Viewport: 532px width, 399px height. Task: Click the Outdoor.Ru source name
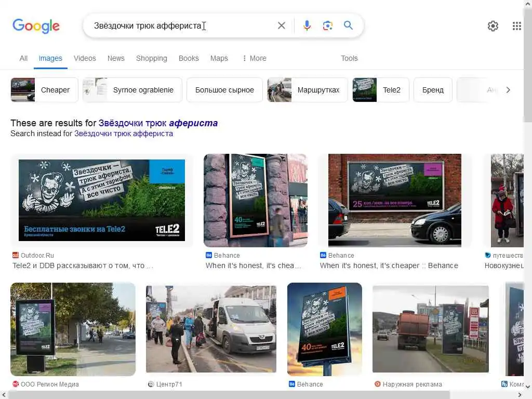(37, 255)
